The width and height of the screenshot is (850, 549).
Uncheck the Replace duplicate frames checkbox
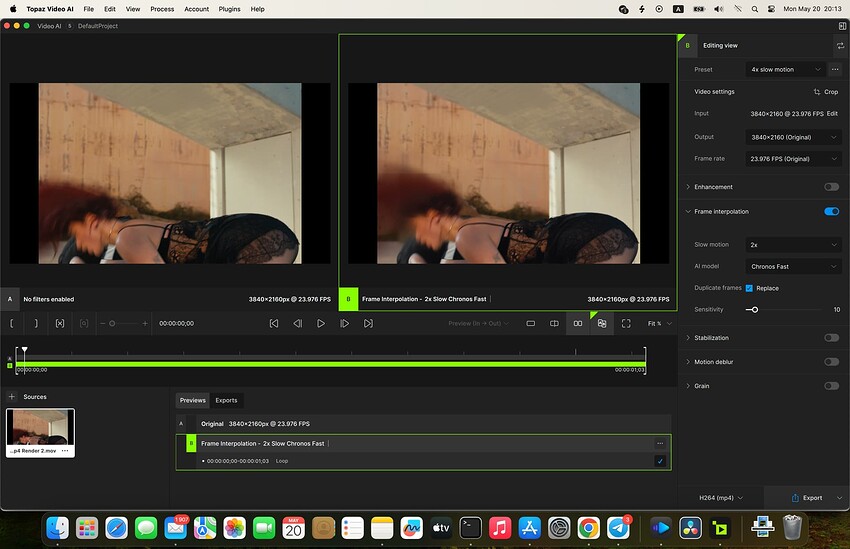tap(749, 288)
